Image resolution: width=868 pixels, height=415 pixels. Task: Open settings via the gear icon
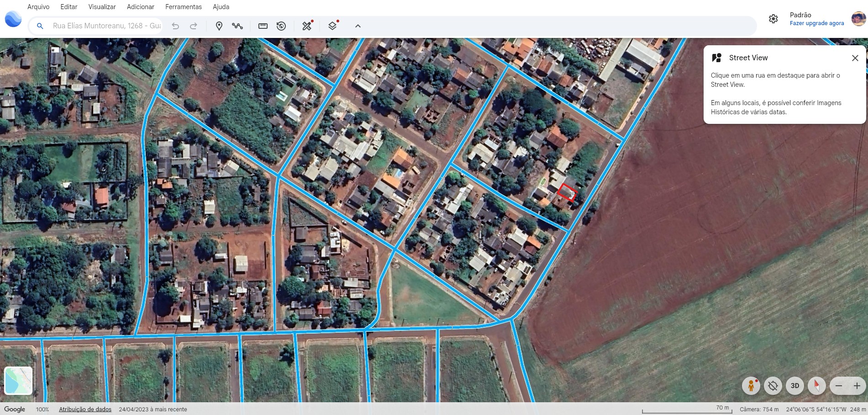773,19
